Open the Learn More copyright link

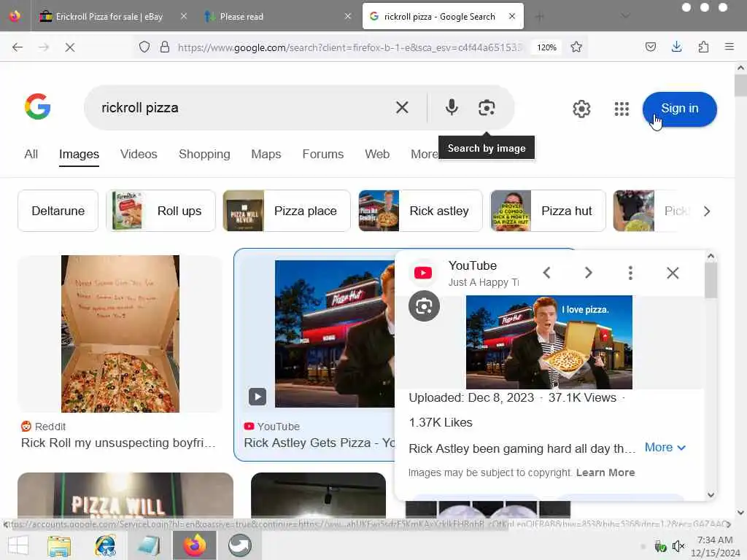605,472
